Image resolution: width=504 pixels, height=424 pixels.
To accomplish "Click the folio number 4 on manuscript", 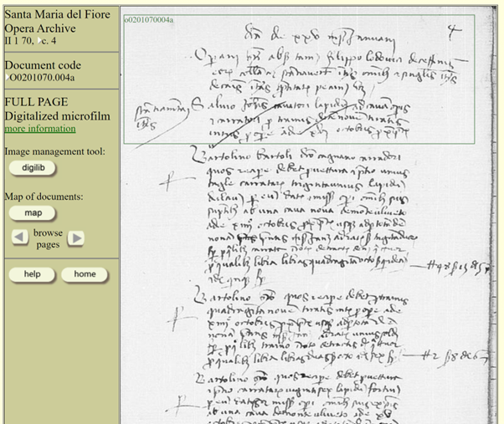I will coord(454,32).
